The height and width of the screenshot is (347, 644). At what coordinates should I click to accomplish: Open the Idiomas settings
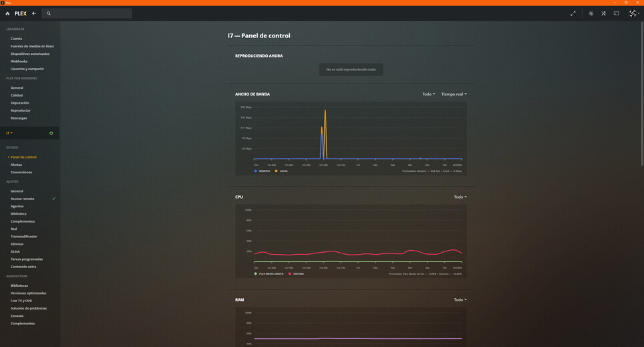pyautogui.click(x=17, y=244)
